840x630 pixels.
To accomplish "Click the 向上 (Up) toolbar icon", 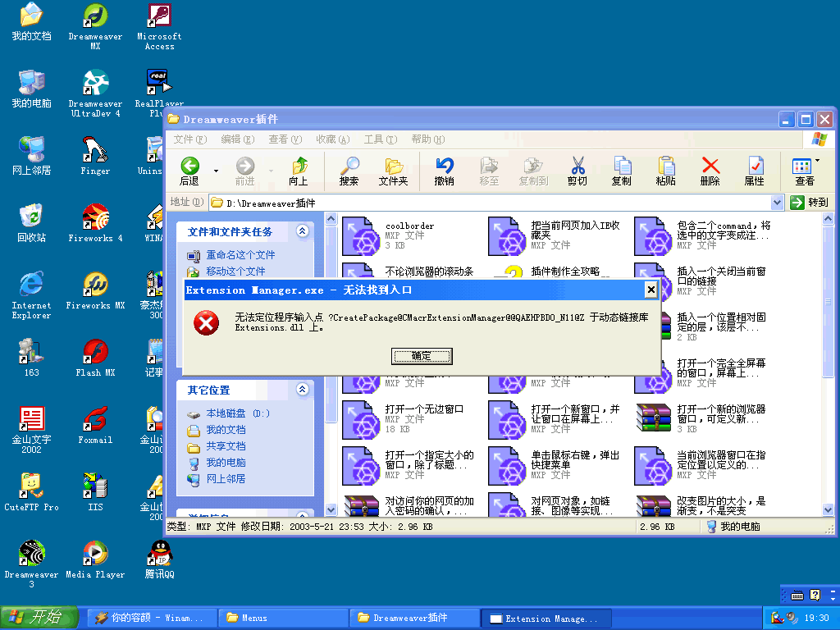I will (x=299, y=171).
